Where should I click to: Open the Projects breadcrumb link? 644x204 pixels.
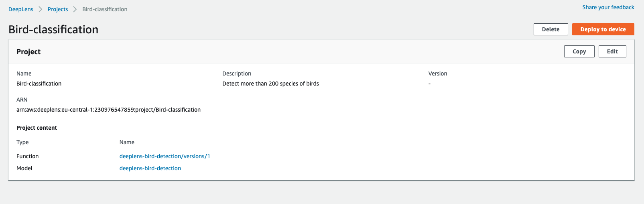pyautogui.click(x=58, y=9)
